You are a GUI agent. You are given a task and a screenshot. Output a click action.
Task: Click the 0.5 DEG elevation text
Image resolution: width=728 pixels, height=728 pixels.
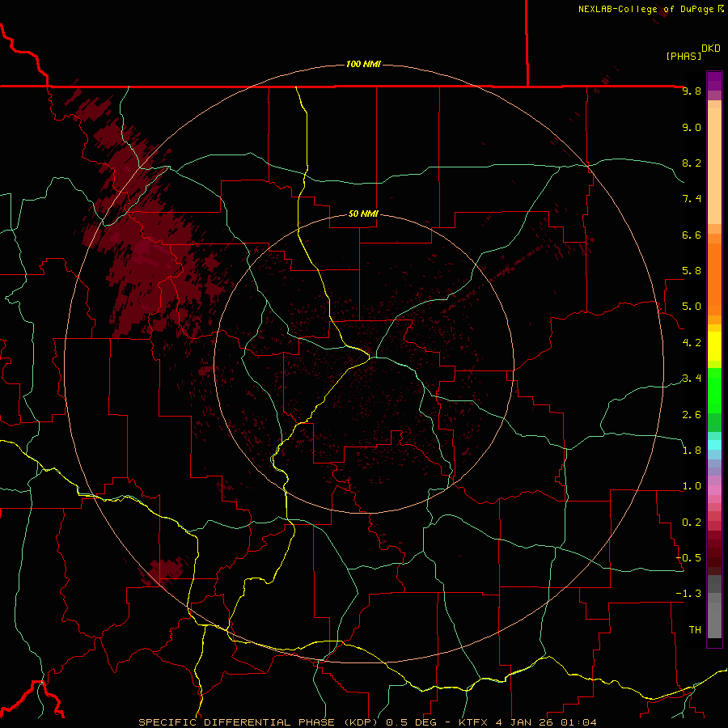point(412,722)
